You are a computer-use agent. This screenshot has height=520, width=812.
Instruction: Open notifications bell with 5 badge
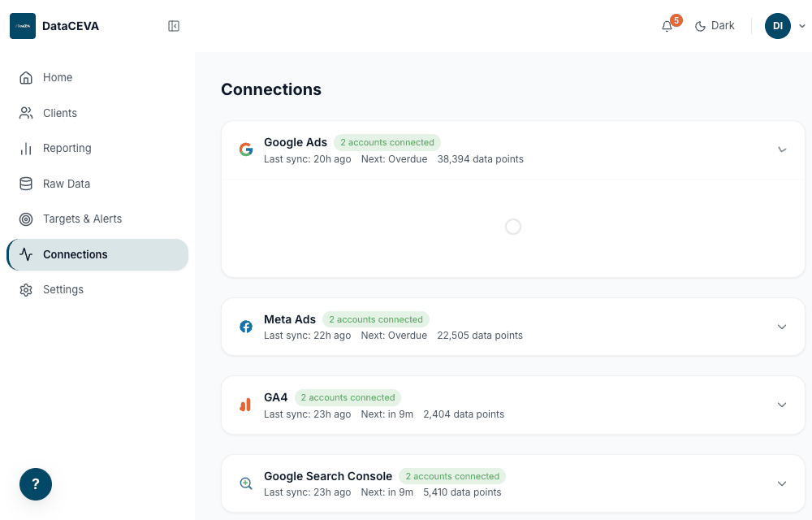coord(667,26)
